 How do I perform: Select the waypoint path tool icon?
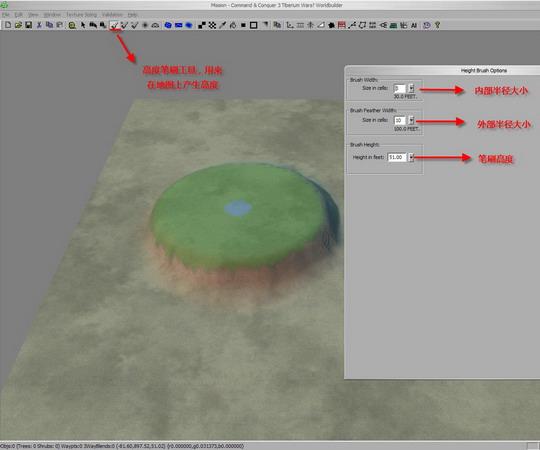tap(352, 25)
